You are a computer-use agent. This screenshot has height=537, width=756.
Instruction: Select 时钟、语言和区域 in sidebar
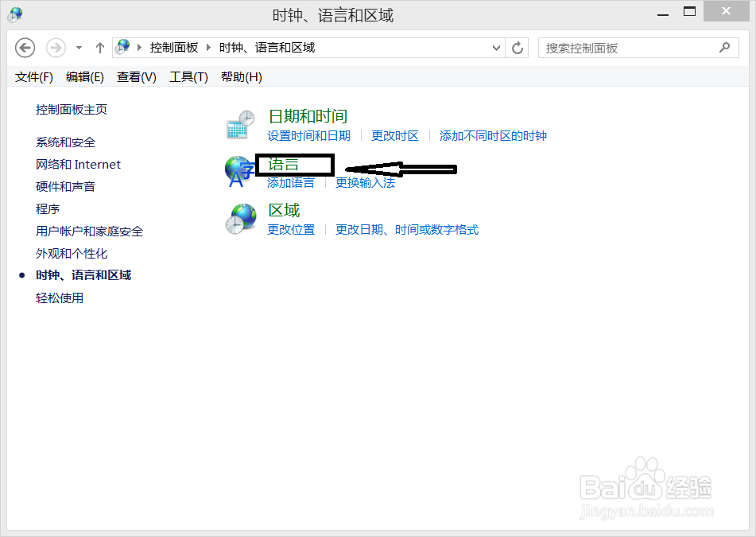pyautogui.click(x=83, y=275)
